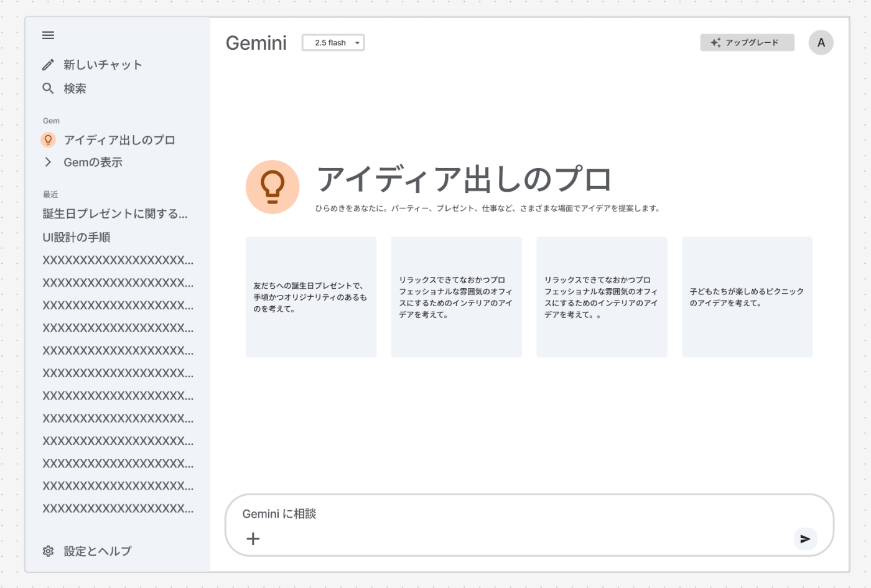This screenshot has height=588, width=871.
Task: Click the アップグレード button
Action: click(747, 42)
